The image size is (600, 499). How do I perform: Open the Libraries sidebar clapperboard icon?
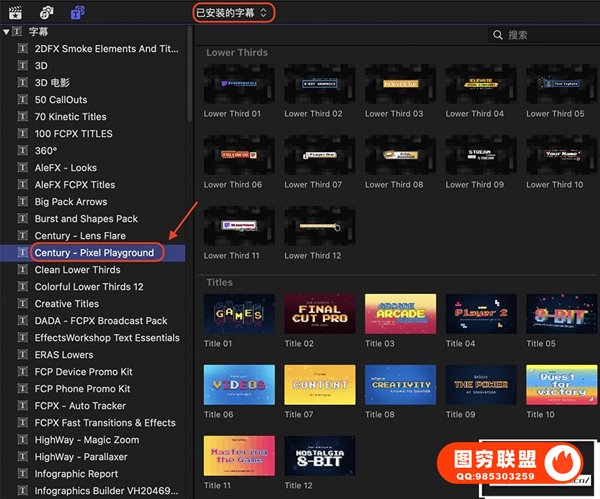click(15, 13)
